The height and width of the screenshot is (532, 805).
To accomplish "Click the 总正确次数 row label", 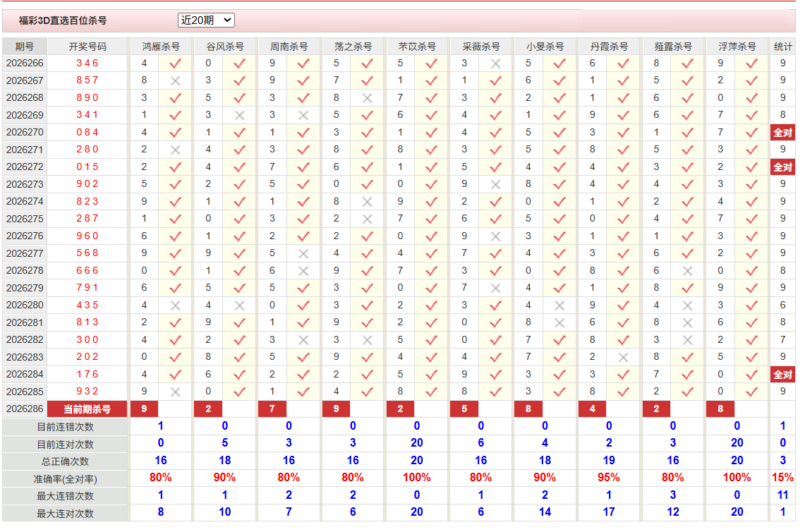I will coord(65,461).
